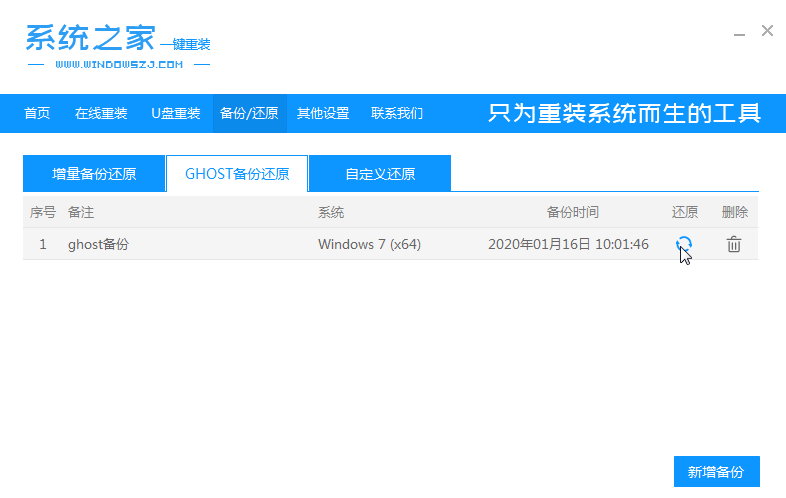Open 其他设置 from the navigation bar
This screenshot has width=786, height=498.
pyautogui.click(x=323, y=113)
